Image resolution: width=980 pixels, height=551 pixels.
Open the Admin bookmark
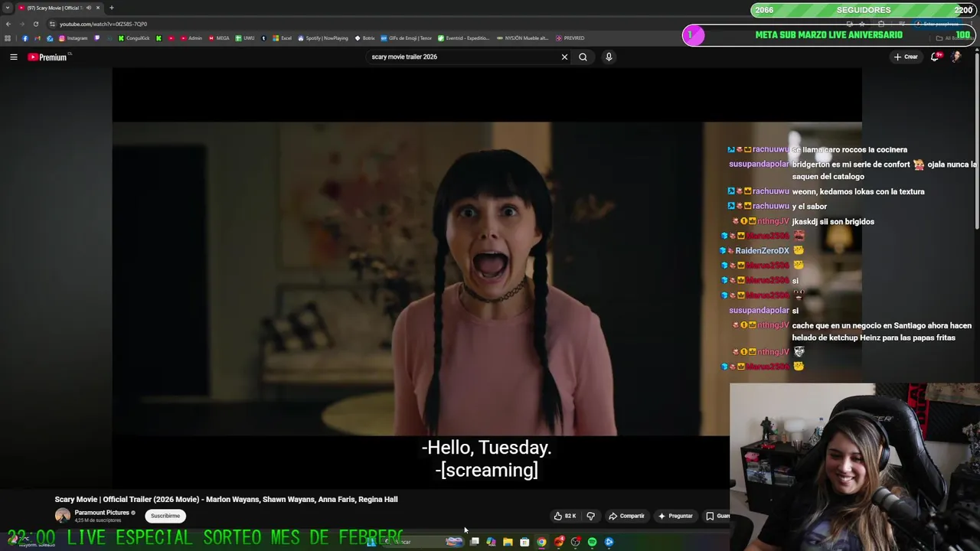(x=191, y=38)
